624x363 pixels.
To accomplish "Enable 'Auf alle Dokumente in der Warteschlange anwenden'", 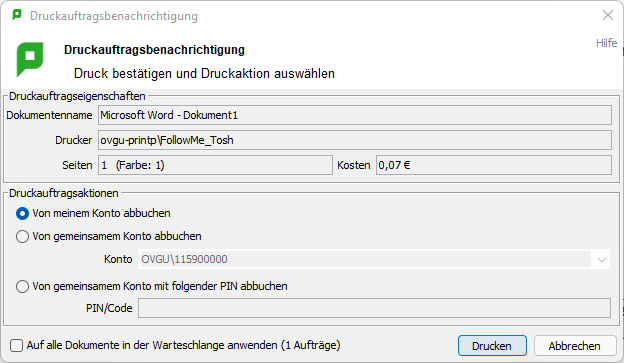I will point(16,345).
